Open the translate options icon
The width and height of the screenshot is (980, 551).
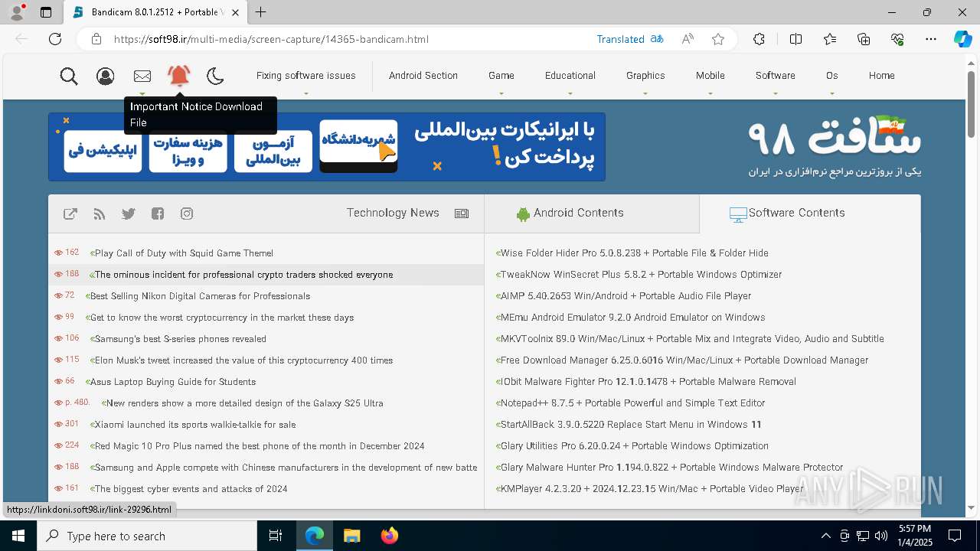656,39
